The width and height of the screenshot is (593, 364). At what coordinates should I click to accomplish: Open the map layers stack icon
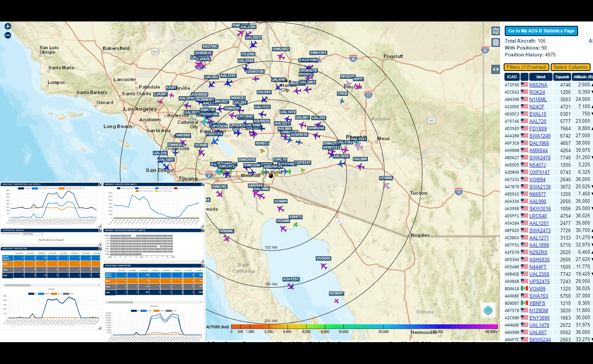point(488,310)
